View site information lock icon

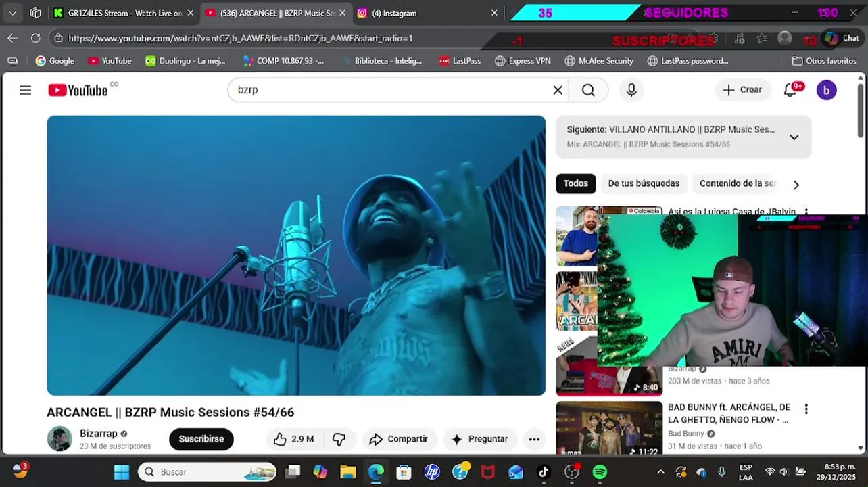tap(58, 38)
